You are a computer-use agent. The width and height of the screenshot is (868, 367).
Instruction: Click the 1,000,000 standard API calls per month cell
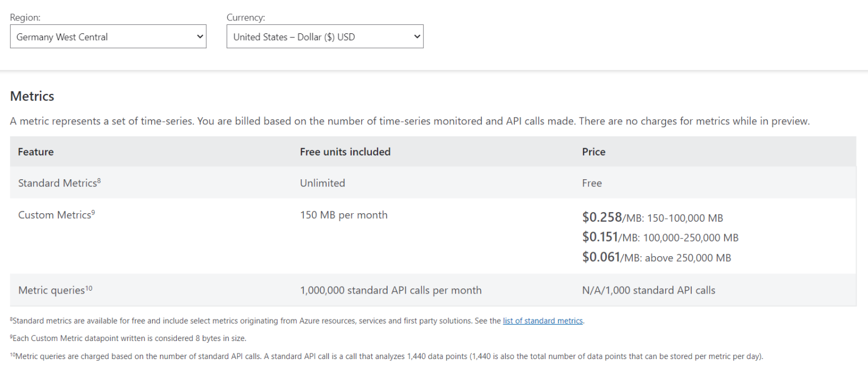coord(390,290)
